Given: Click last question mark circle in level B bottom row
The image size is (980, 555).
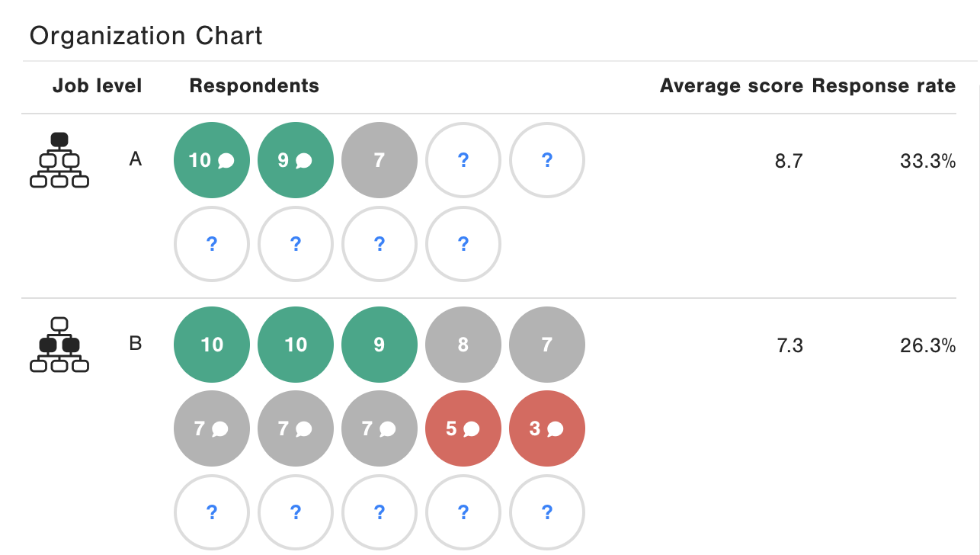Looking at the screenshot, I should click(547, 512).
